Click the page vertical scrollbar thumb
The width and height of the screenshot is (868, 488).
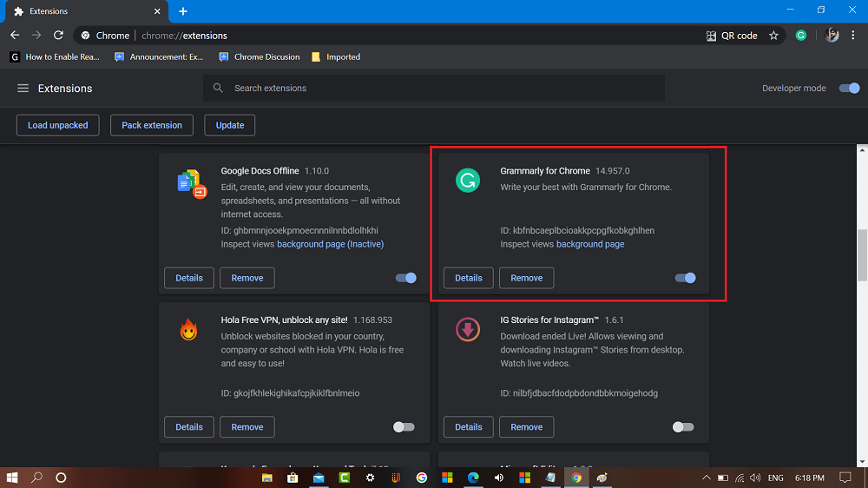(x=863, y=254)
